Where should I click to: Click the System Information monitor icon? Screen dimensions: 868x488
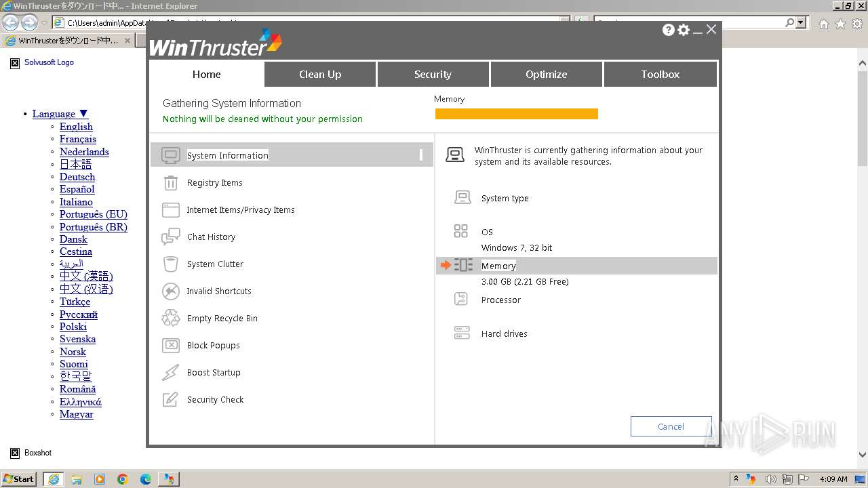click(x=171, y=155)
